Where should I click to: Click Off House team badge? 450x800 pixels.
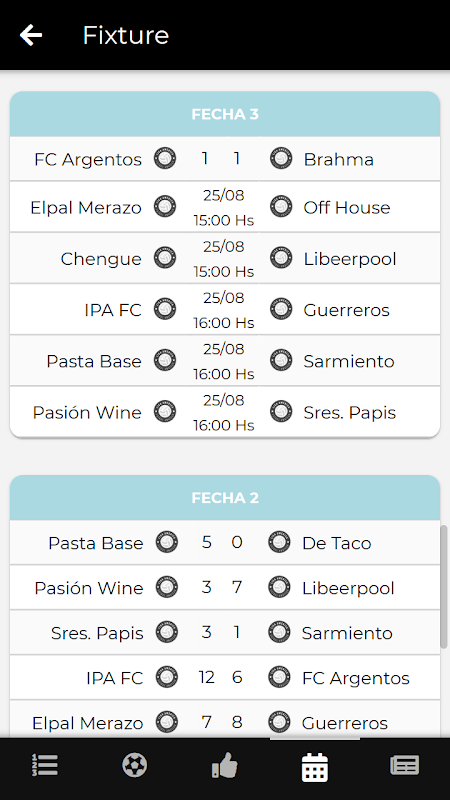click(281, 207)
